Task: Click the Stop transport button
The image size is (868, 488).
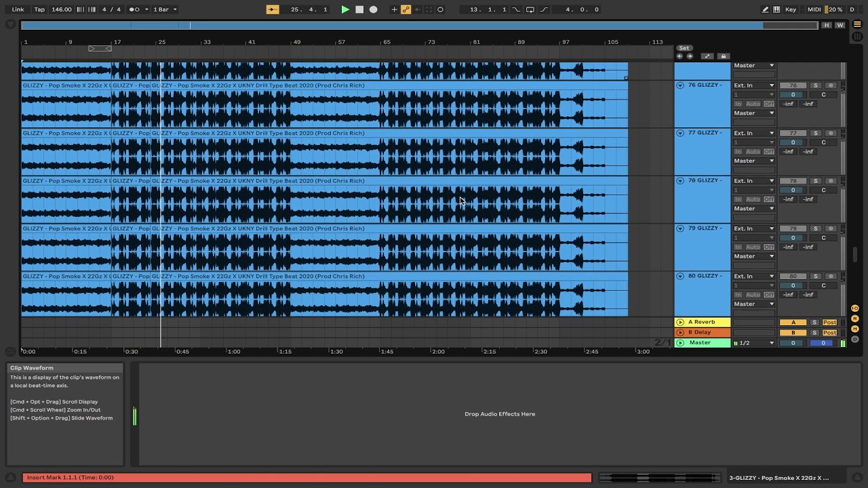Action: (x=359, y=9)
